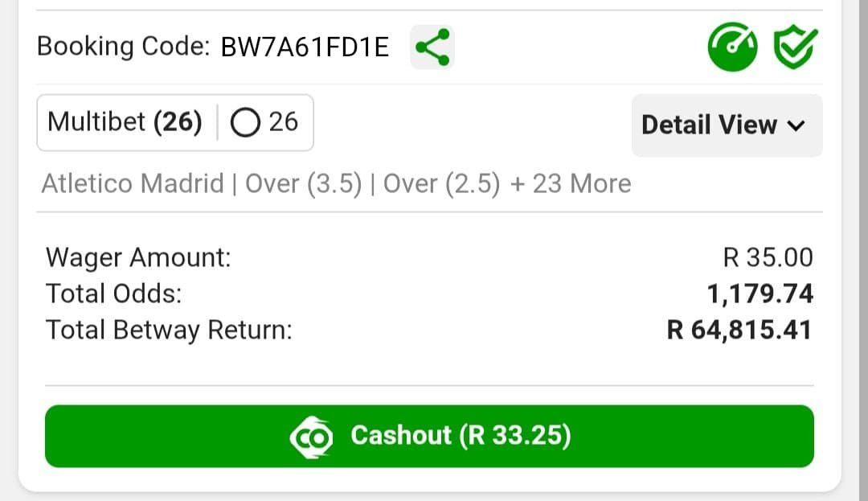Screen dimensions: 868x501
Task: Click the Wager Amount label
Action: (138, 258)
